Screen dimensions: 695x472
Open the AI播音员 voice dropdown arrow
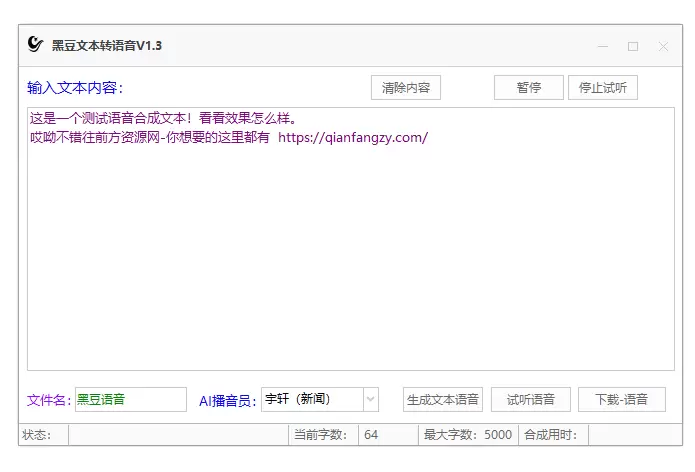point(371,399)
